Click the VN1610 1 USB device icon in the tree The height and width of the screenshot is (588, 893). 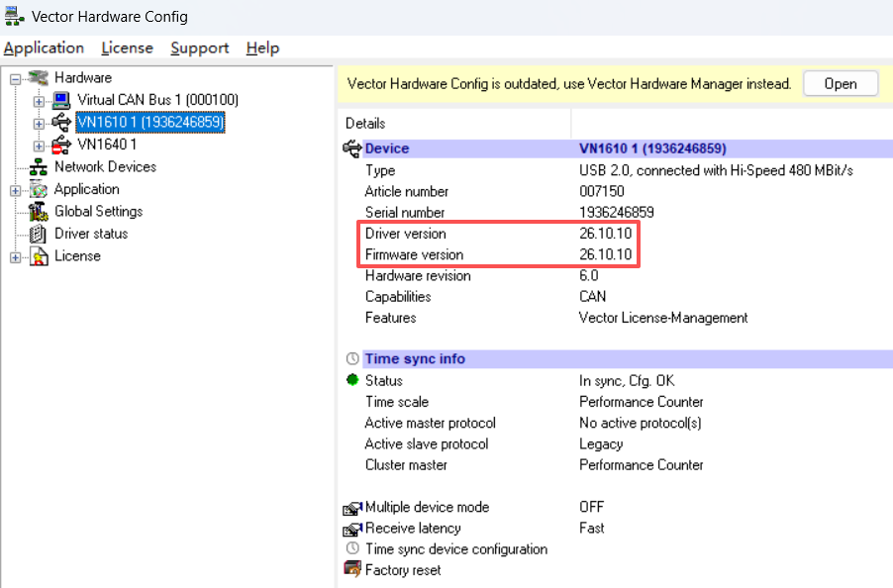[x=61, y=123]
